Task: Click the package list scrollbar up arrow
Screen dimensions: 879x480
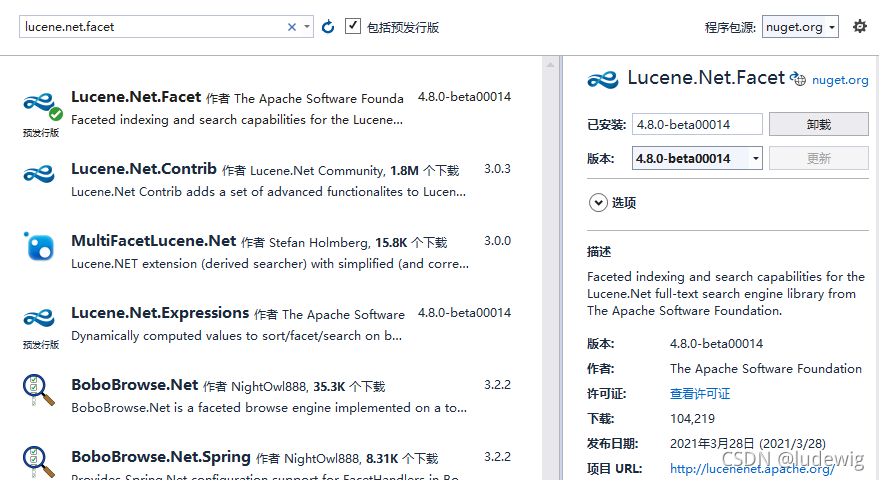Action: pyautogui.click(x=550, y=65)
